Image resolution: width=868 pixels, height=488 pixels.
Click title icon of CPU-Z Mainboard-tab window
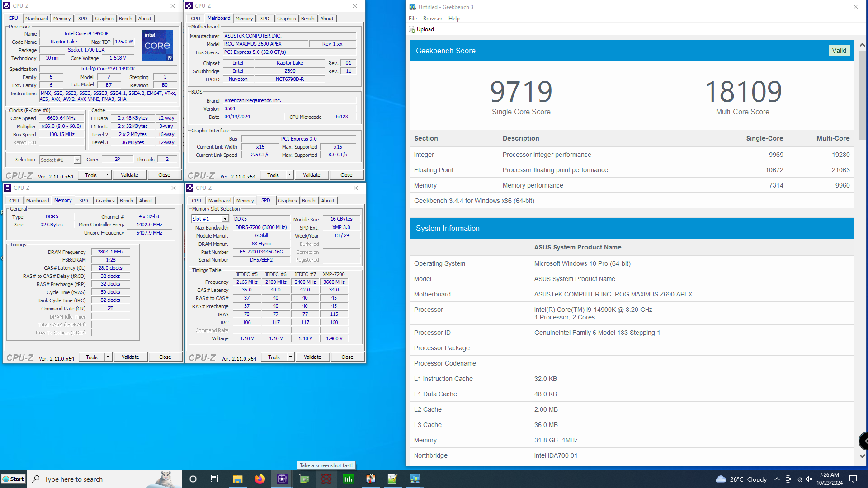point(189,6)
